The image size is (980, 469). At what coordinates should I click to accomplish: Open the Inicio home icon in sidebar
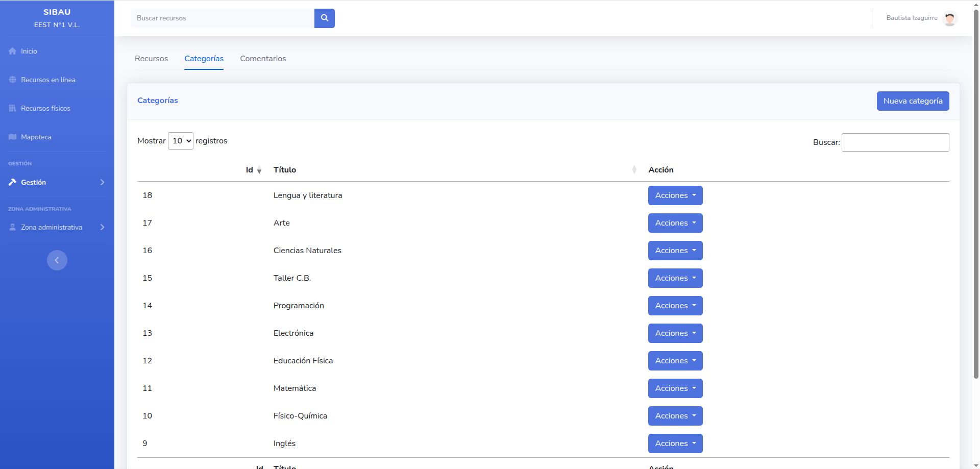pyautogui.click(x=12, y=51)
